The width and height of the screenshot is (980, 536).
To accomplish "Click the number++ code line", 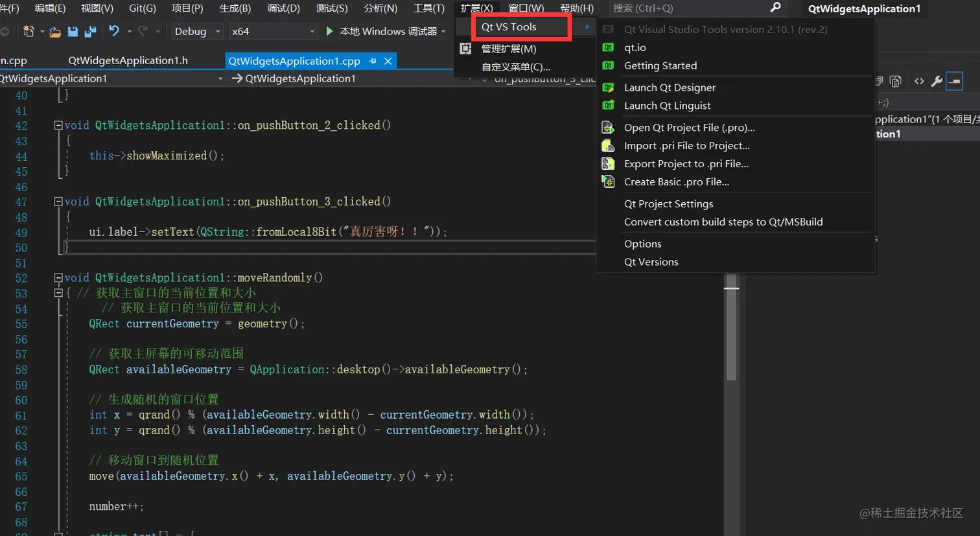I will 117,507.
